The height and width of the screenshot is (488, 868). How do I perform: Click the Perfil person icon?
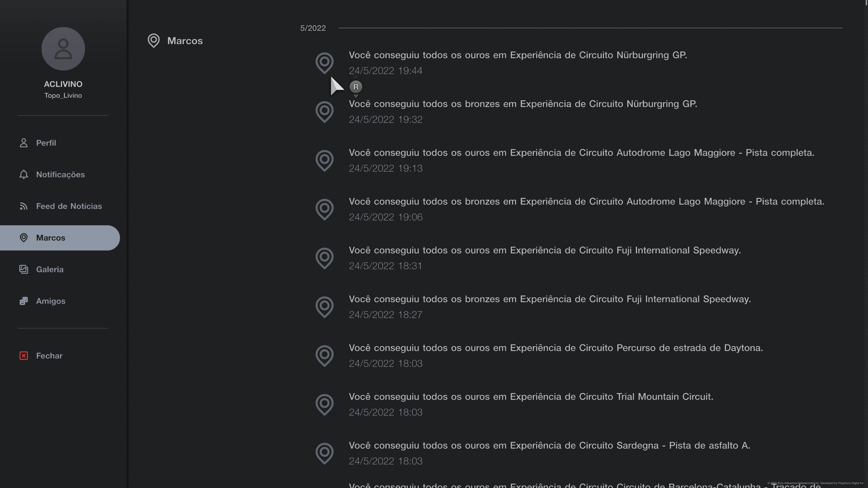(x=24, y=143)
